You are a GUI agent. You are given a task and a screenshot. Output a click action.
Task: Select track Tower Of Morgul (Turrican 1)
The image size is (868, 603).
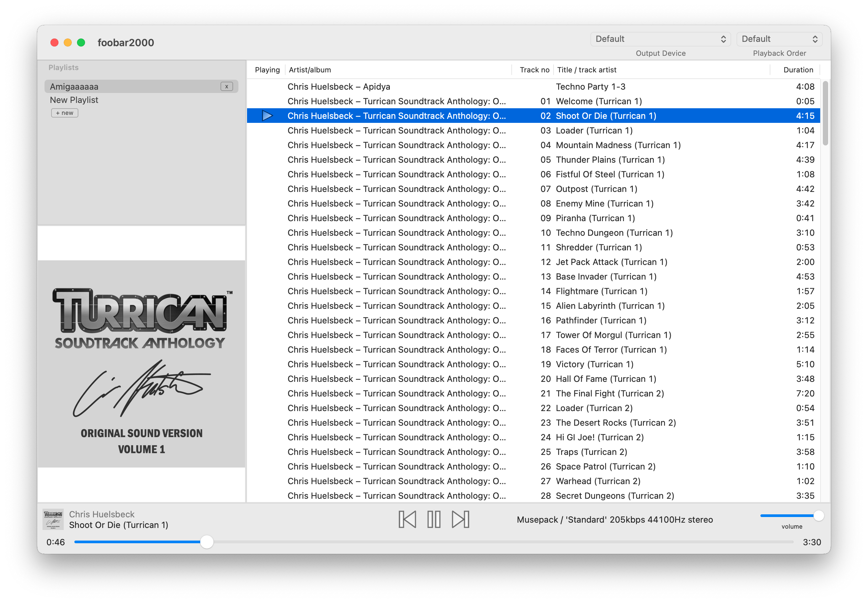[x=533, y=335]
